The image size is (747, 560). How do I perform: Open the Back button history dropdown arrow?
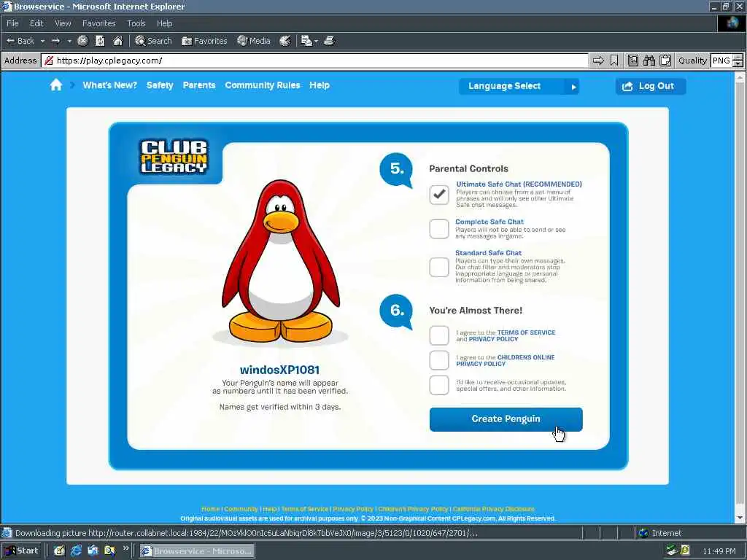tap(42, 41)
